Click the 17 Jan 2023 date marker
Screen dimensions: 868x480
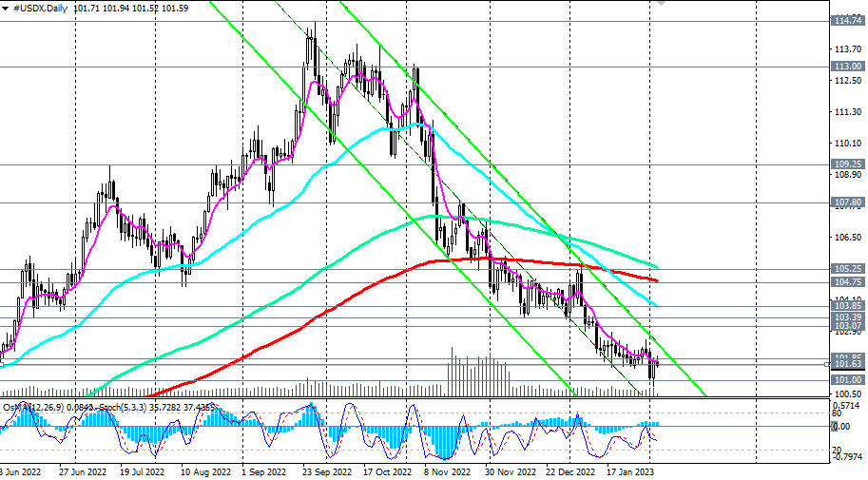coord(630,472)
